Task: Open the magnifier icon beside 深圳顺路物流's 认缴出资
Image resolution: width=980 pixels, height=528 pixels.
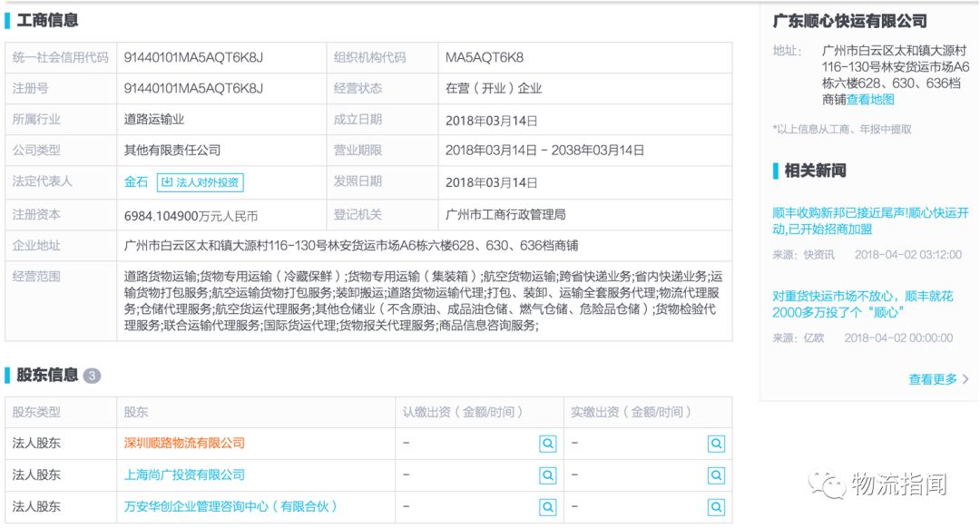Action: pos(547,445)
